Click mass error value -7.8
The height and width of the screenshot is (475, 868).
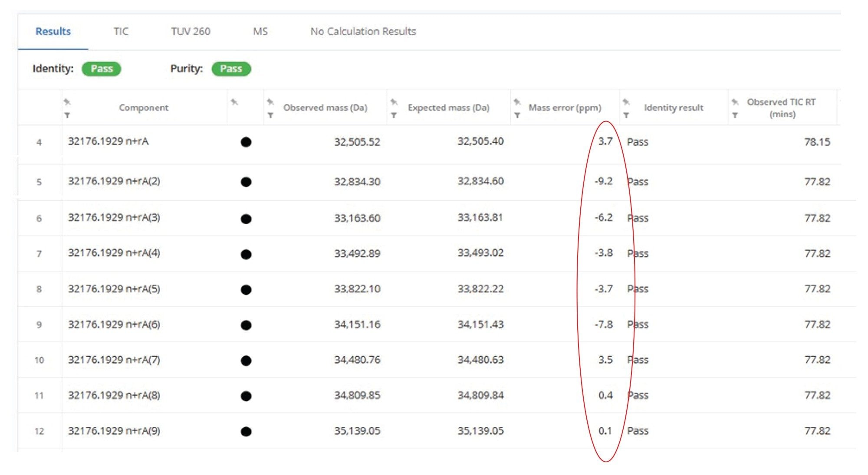point(604,324)
